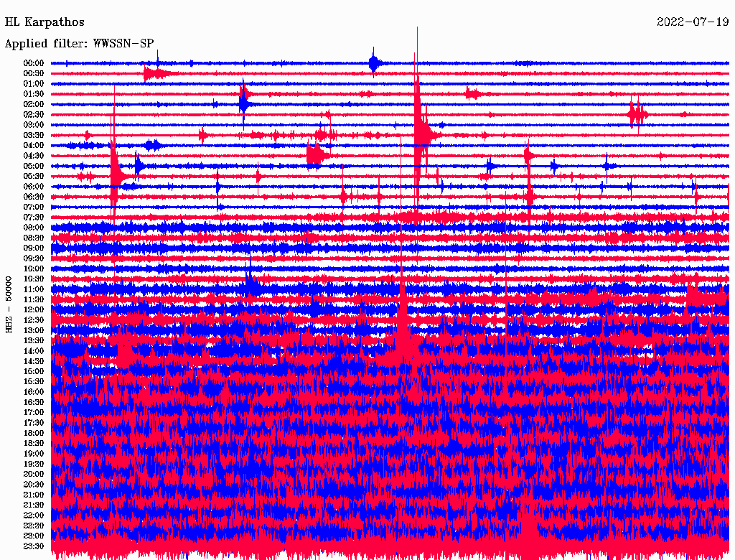Select the '16:30' time label
The image size is (735, 560).
34,403
